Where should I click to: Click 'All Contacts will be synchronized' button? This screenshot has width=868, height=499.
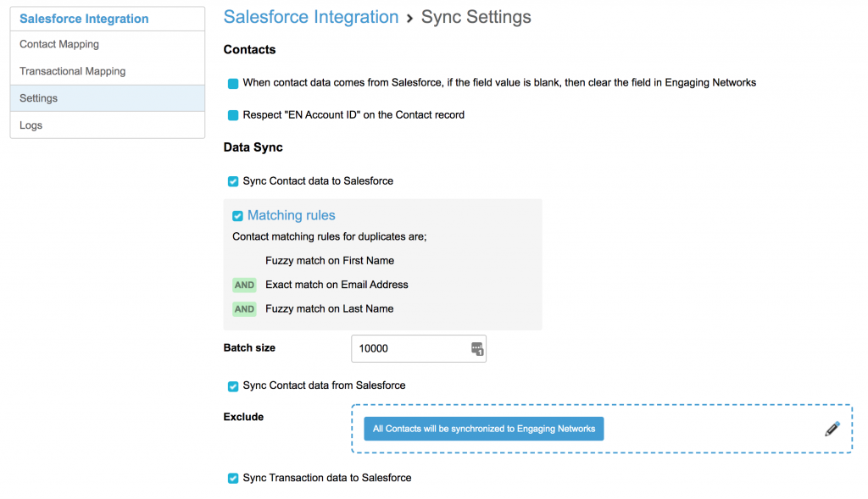coord(482,429)
